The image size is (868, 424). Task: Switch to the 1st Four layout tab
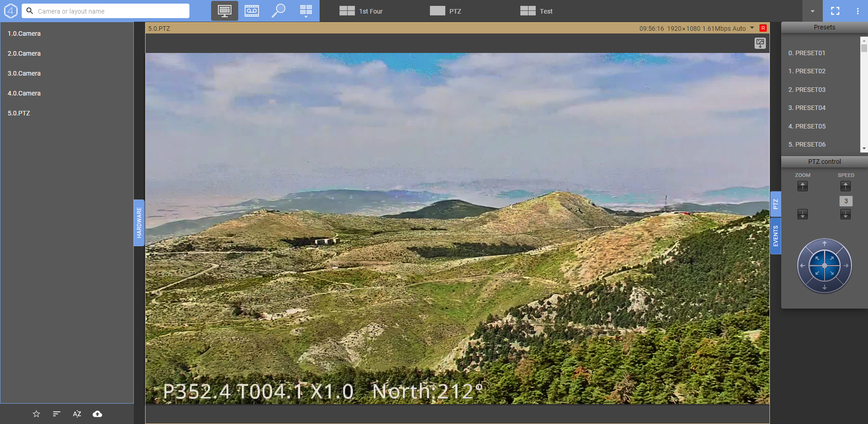[x=361, y=11]
